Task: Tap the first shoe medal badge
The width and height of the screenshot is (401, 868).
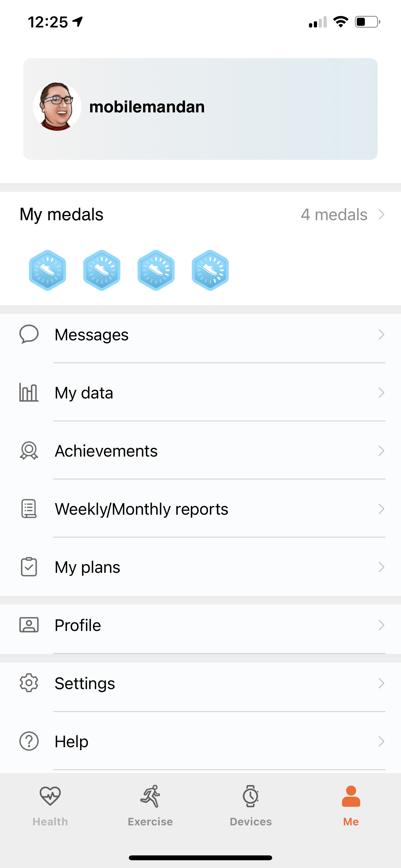Action: click(47, 270)
